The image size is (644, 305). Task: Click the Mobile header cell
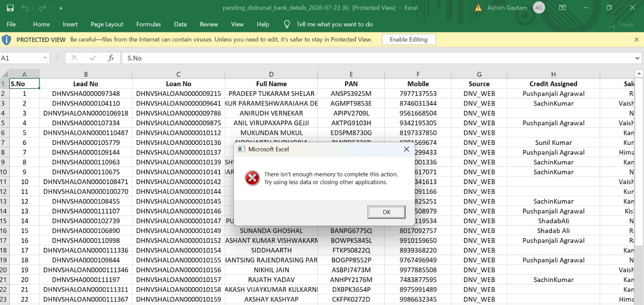418,84
